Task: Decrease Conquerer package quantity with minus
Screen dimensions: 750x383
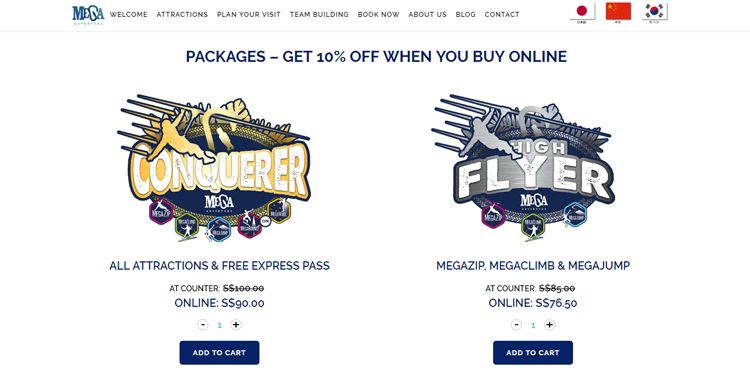Action: (203, 325)
